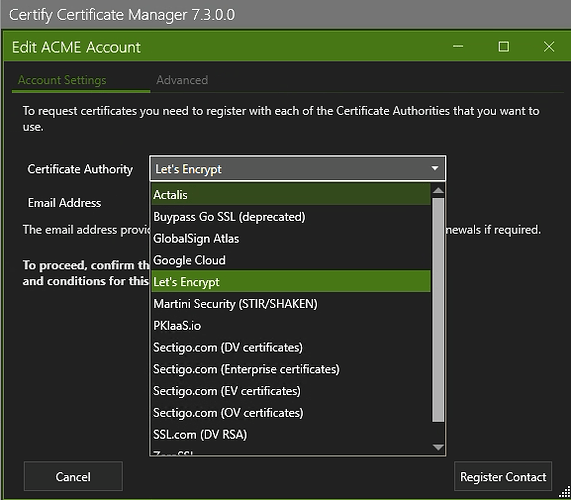Select Buypass Go SSL (deprecated) option

291,217
